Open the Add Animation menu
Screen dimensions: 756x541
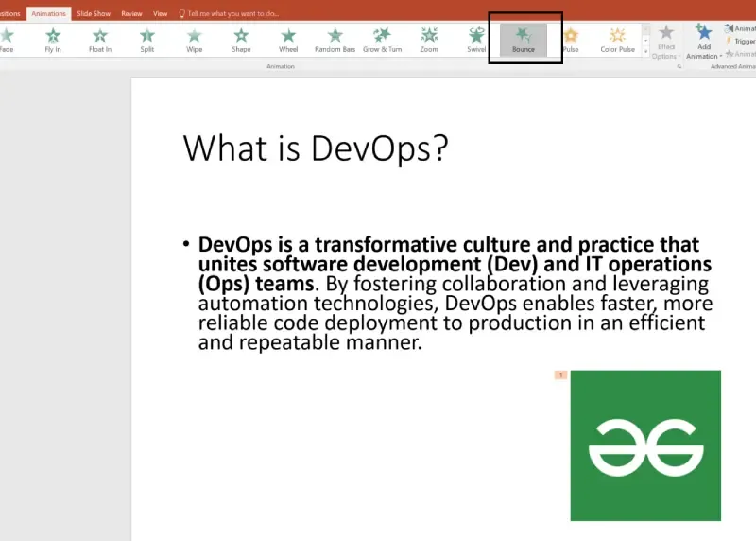(703, 42)
